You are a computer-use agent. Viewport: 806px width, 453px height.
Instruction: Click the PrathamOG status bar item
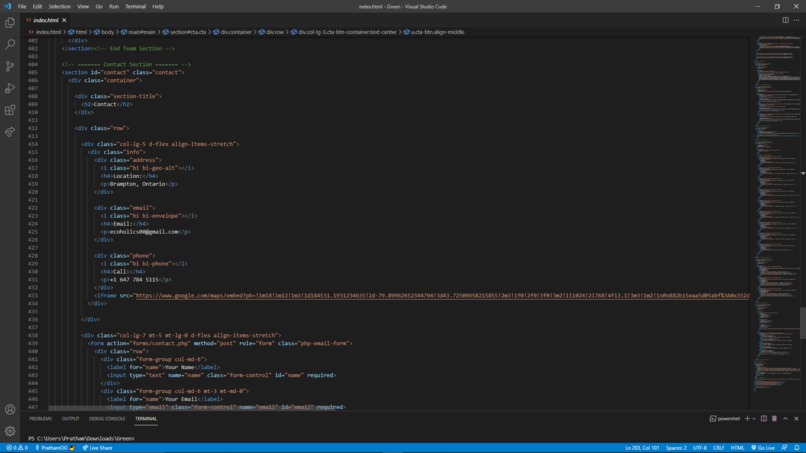(54, 448)
